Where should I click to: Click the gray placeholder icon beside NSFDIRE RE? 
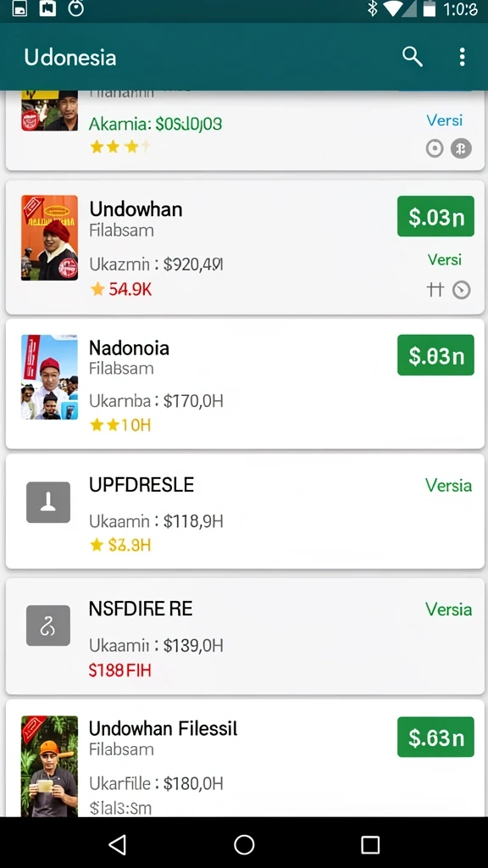[x=48, y=626]
